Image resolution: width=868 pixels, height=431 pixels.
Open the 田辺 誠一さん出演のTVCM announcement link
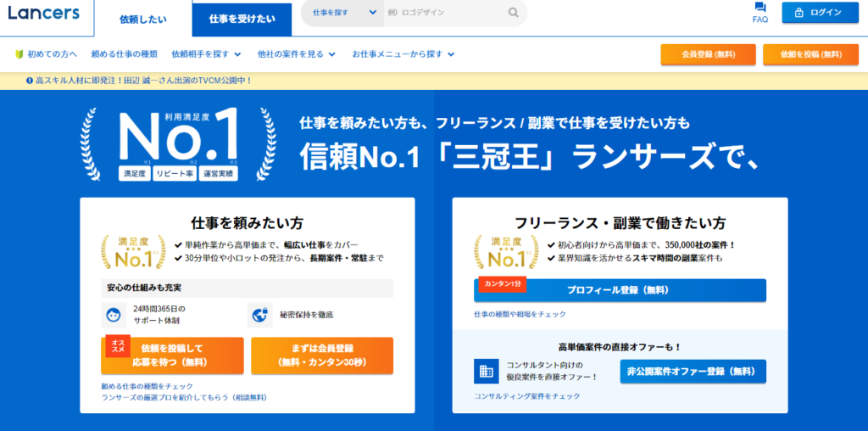tap(142, 81)
